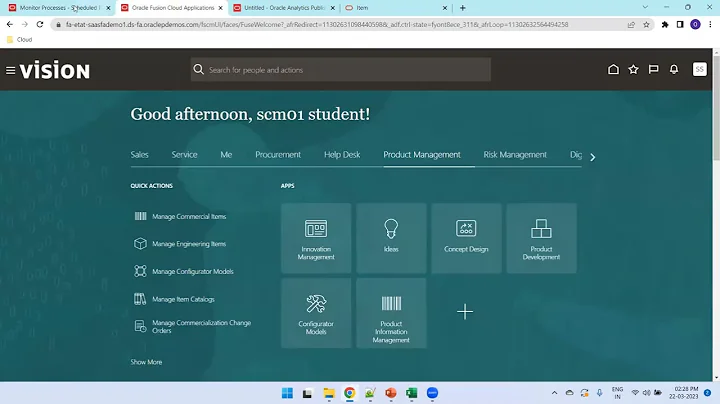Go to Home via house icon

pos(613,69)
